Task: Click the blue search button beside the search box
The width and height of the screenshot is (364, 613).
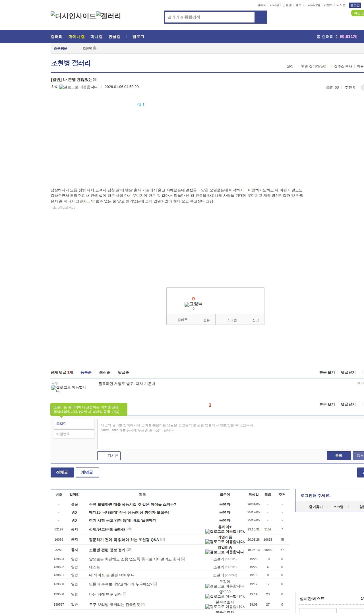Action: point(261,17)
